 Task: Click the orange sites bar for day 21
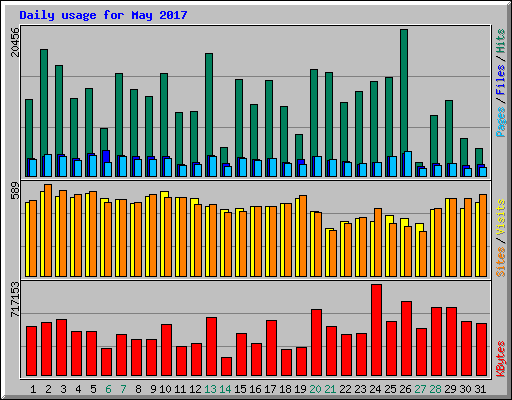click(x=333, y=253)
